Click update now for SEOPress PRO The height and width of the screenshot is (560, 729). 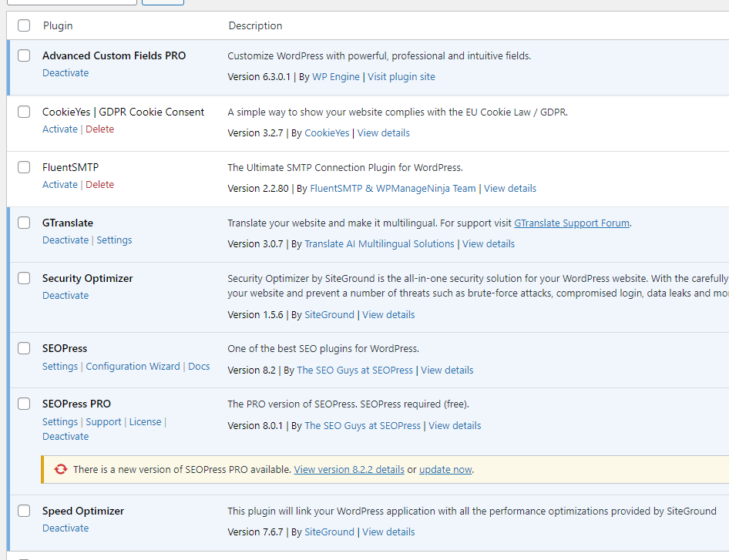pyautogui.click(x=445, y=469)
